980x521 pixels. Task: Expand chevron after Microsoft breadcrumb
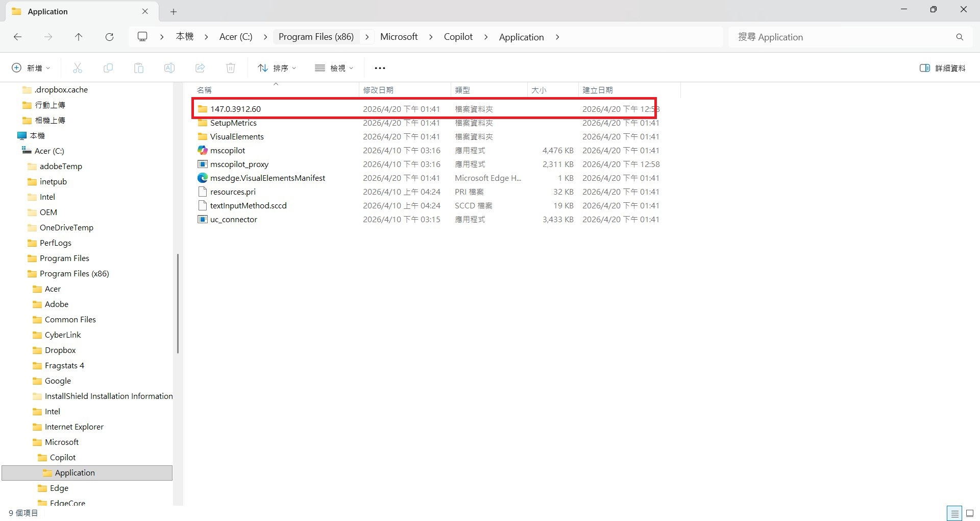431,37
